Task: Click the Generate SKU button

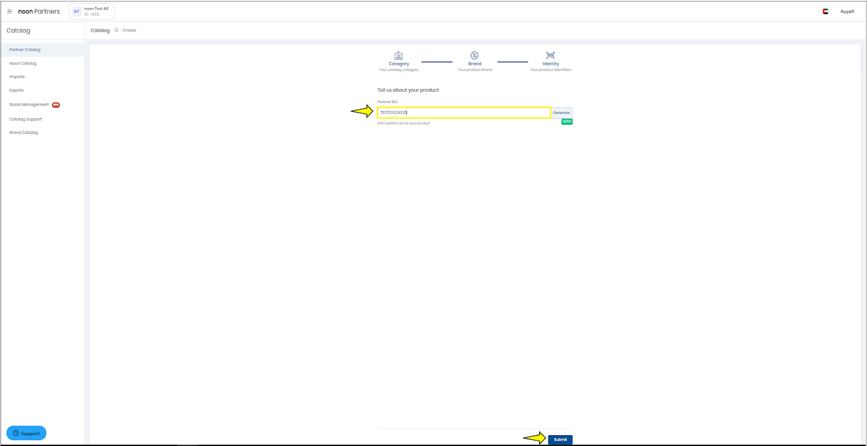Action: [x=561, y=113]
